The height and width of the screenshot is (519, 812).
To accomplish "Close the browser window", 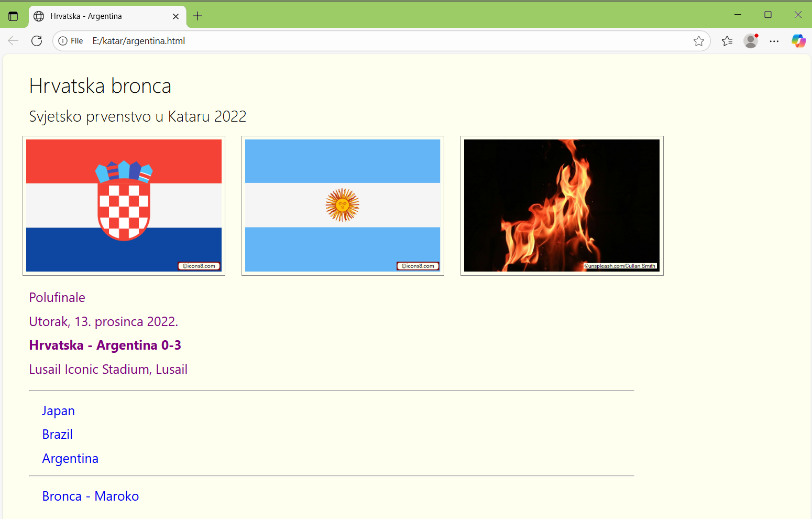I will [798, 15].
